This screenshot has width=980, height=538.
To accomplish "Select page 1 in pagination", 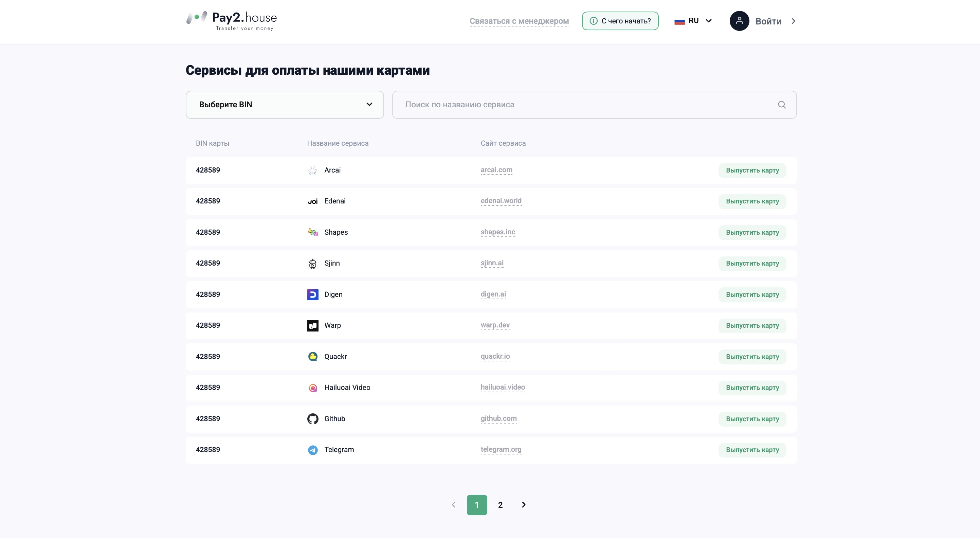I will click(x=477, y=505).
